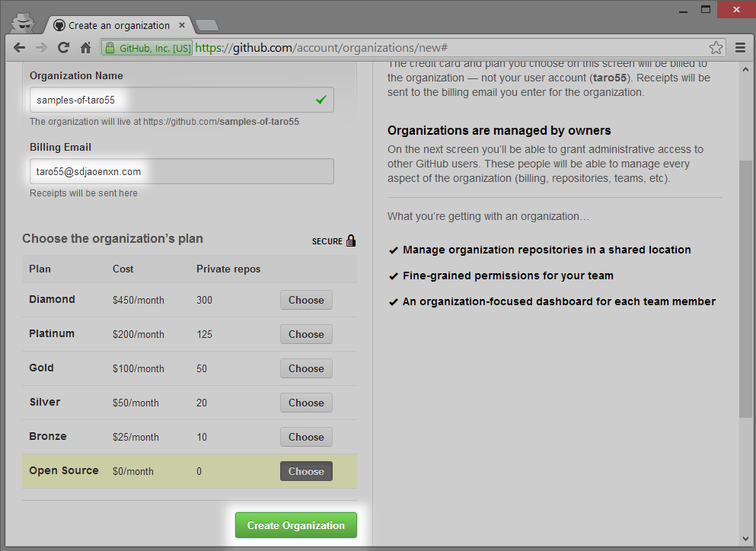Choose the Platinum plan

click(306, 334)
